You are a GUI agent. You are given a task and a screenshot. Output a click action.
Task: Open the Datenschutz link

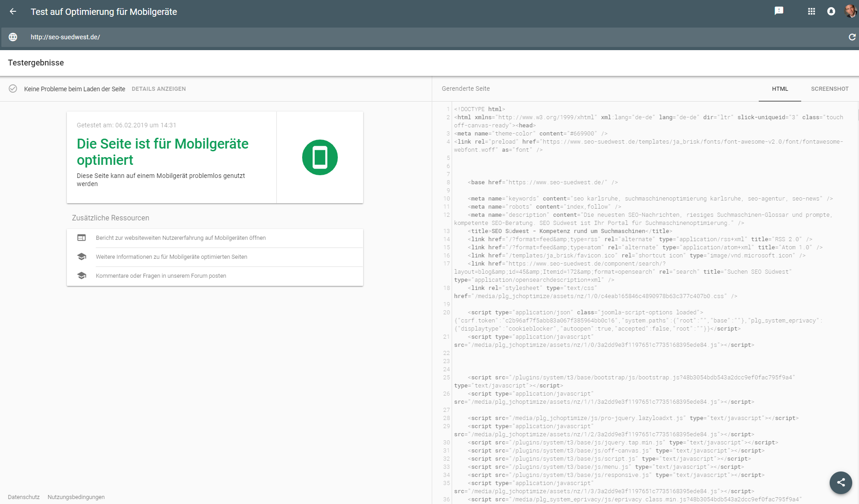point(23,497)
